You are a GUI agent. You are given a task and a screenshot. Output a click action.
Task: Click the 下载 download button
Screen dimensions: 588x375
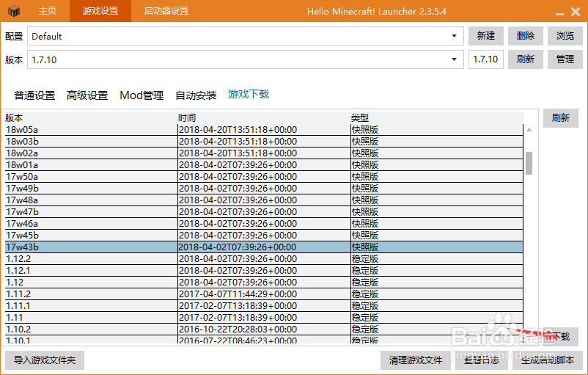561,336
